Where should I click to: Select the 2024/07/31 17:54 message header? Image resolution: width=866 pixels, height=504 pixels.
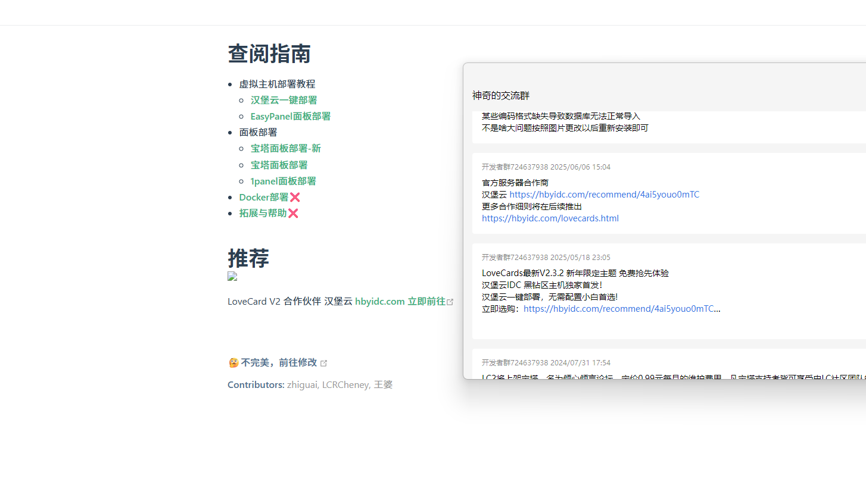coord(546,362)
